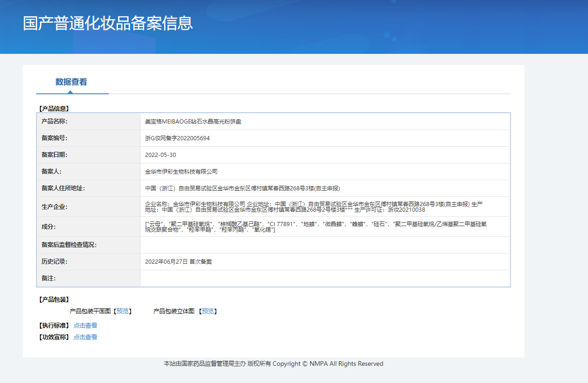Click the 备案后监督检查情况 row label
The image size is (588, 383).
click(x=69, y=245)
